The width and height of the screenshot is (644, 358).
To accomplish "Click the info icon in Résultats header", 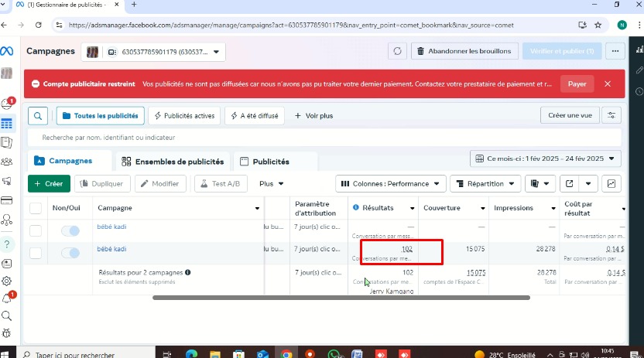I will pyautogui.click(x=356, y=207).
